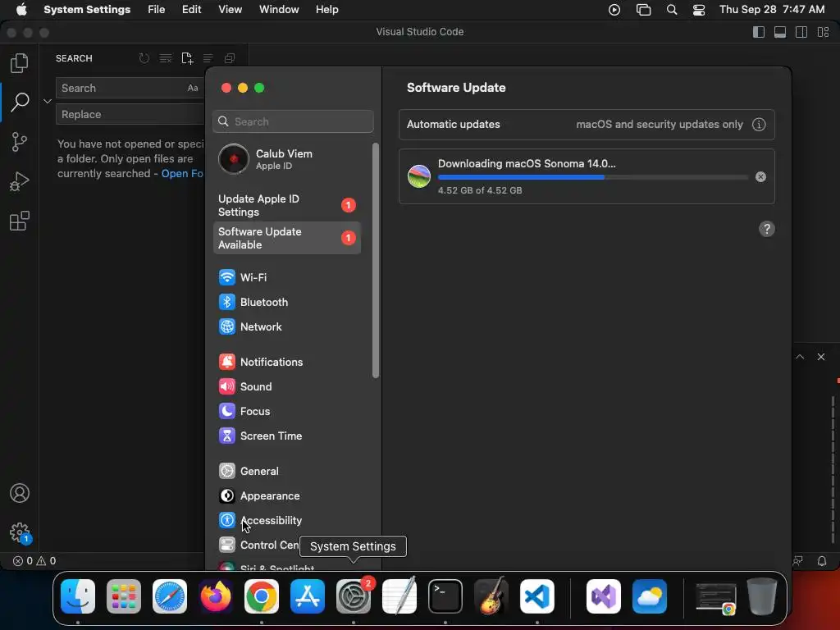Viewport: 840px width, 630px height.
Task: Open Run and Debug view in VS Code
Action: tap(20, 181)
